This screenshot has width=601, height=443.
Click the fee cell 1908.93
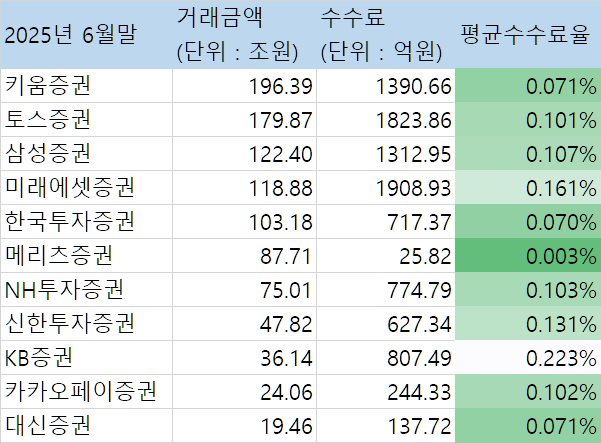point(386,187)
